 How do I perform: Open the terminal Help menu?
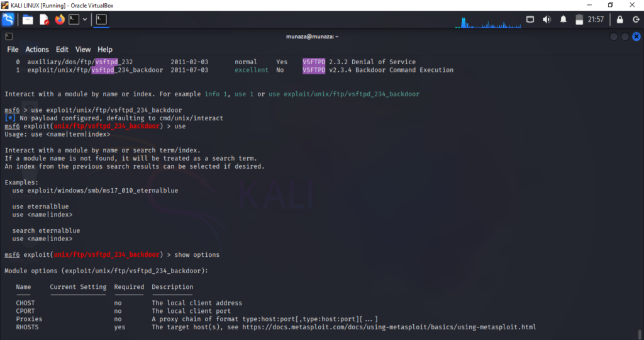click(105, 49)
